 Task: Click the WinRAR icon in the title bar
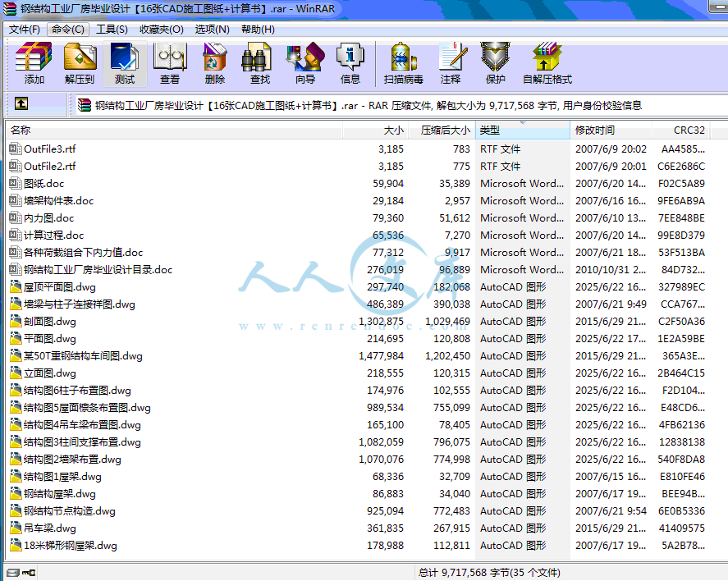click(x=9, y=9)
